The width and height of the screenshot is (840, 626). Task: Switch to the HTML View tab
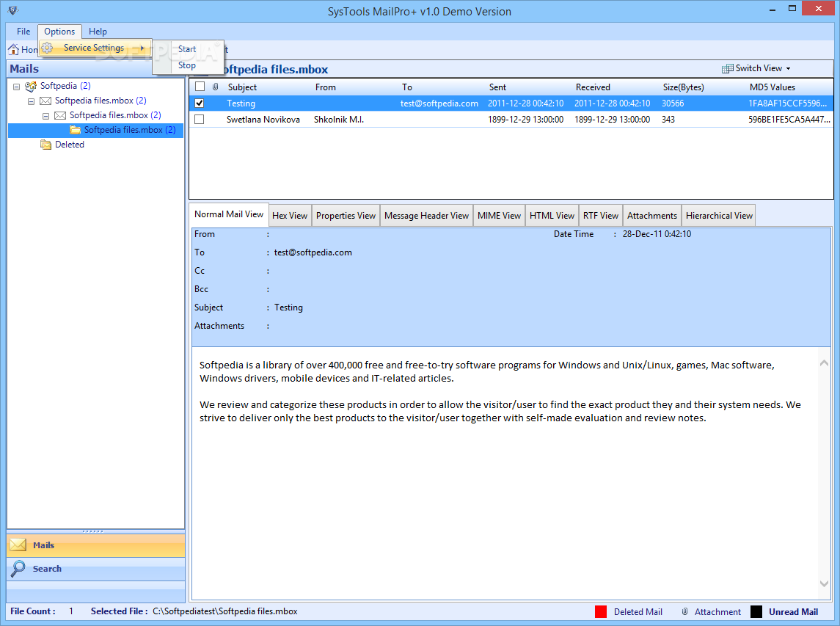552,216
